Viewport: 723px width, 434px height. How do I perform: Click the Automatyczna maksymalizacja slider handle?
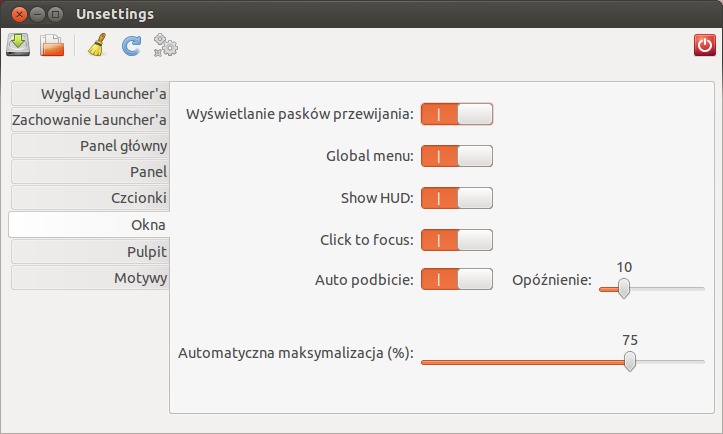630,361
